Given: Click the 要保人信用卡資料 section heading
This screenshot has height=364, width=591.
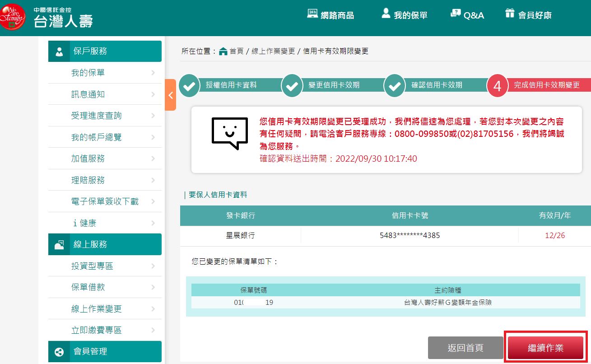Looking at the screenshot, I should 218,195.
